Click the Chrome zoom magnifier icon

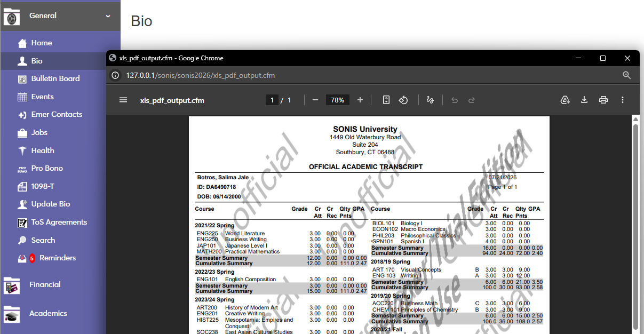pos(627,75)
